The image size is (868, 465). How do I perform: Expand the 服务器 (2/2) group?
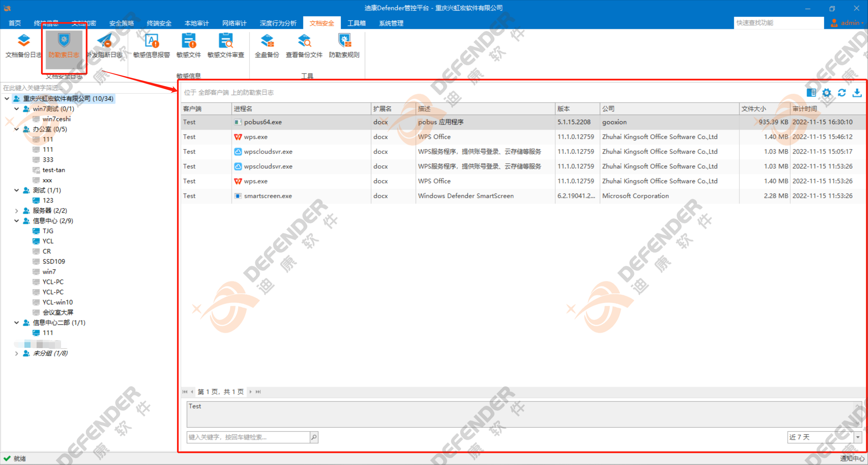16,210
